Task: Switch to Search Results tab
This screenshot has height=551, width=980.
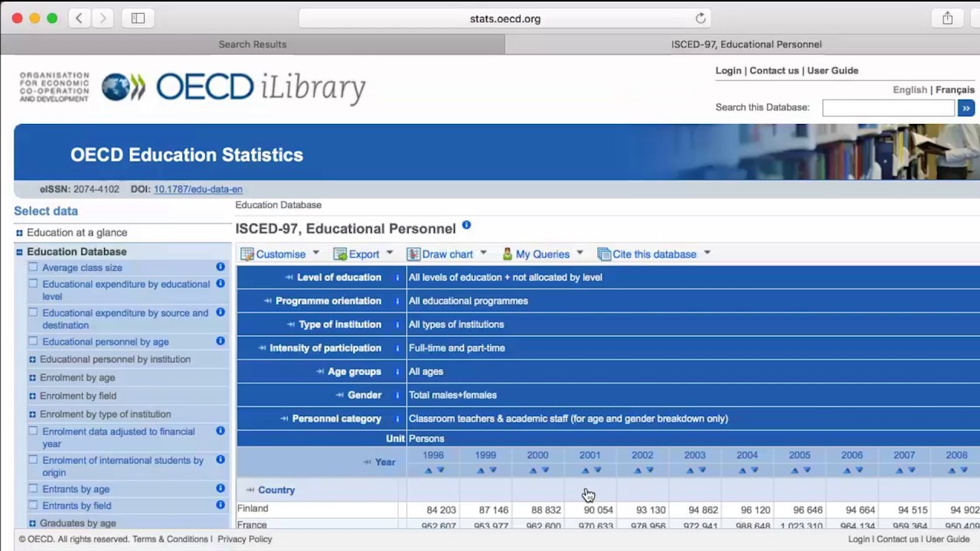Action: (x=253, y=44)
